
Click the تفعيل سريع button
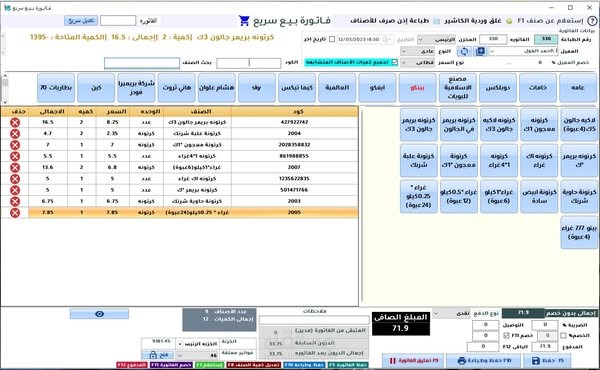click(81, 21)
